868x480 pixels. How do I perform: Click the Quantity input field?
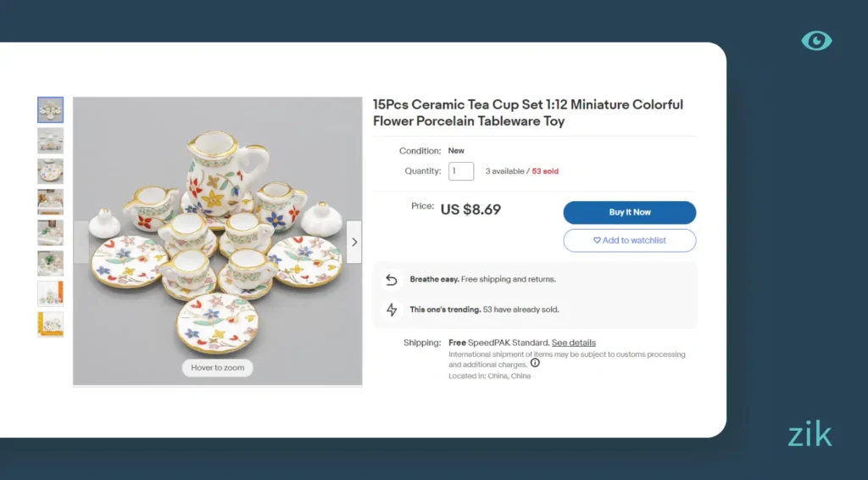point(461,171)
